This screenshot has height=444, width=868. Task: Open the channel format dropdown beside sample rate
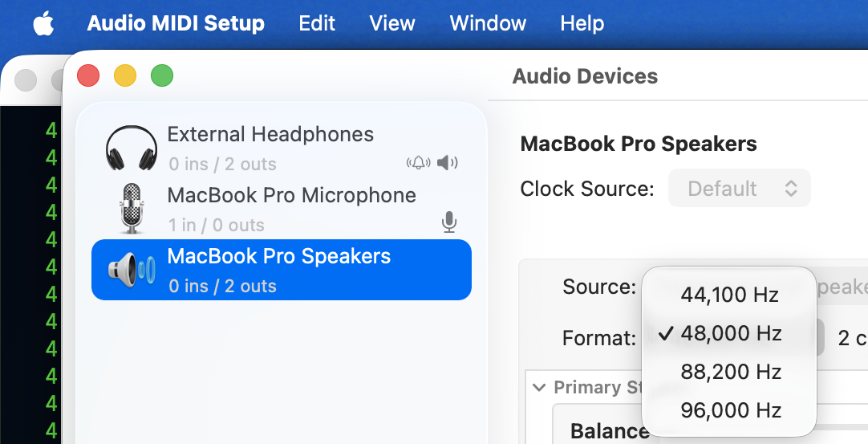(x=850, y=338)
